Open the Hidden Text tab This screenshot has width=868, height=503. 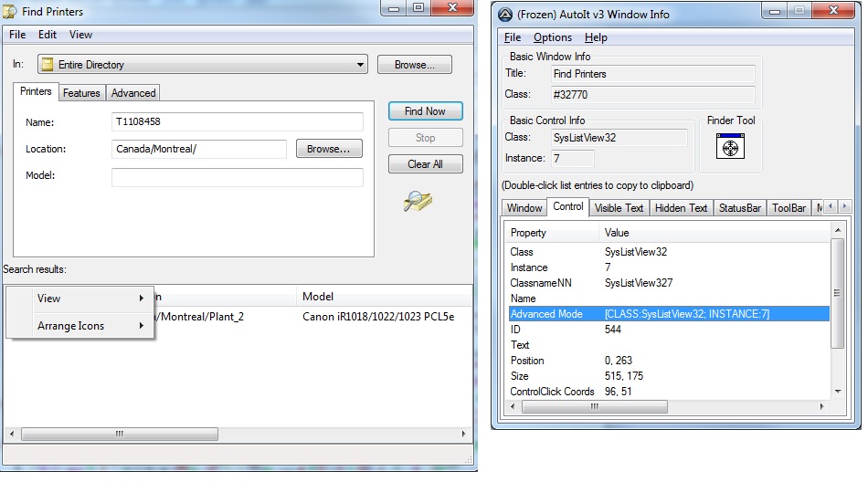click(681, 208)
